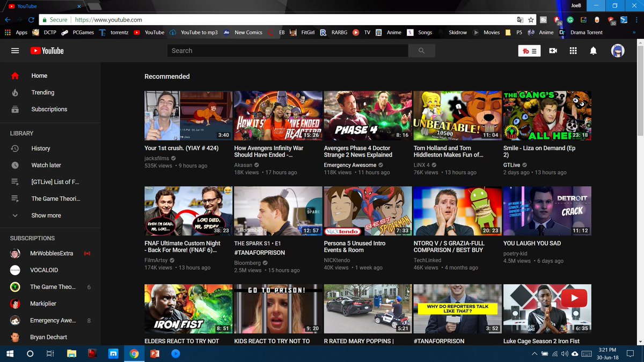Open the FitGirl bookmark

(x=302, y=32)
